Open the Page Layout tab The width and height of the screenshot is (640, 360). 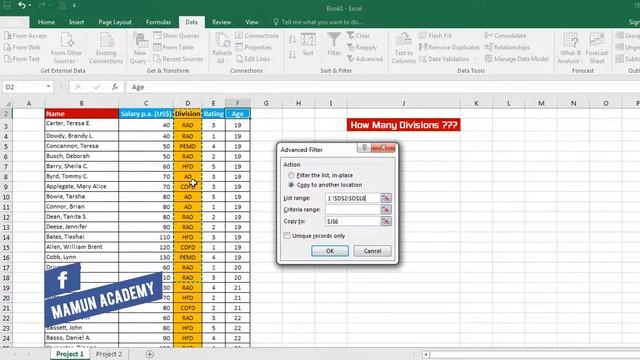tap(115, 22)
